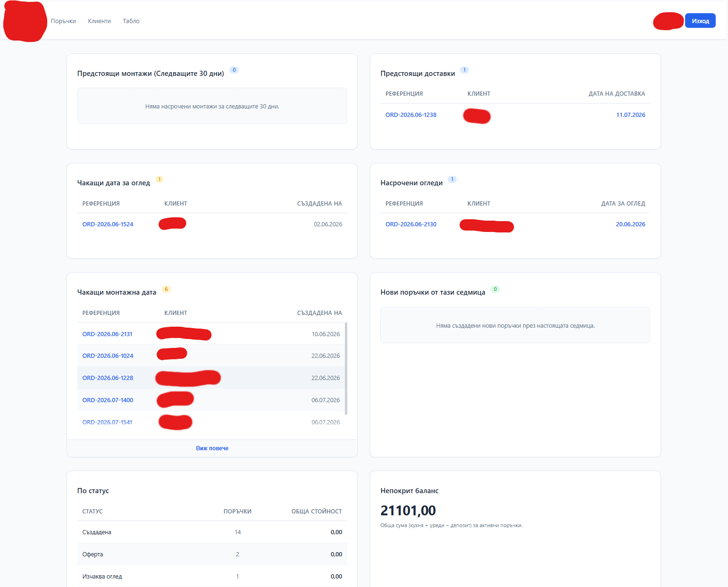Select date 22.06.2026 in the ORD-2026.06-1024 row
This screenshot has width=728, height=587.
[326, 356]
